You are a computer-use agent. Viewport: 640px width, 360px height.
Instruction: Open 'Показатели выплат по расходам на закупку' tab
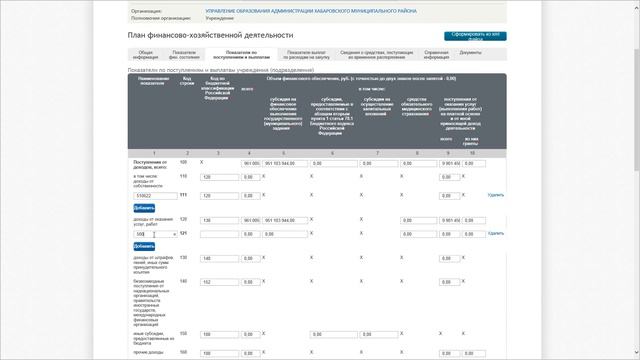[x=306, y=55]
